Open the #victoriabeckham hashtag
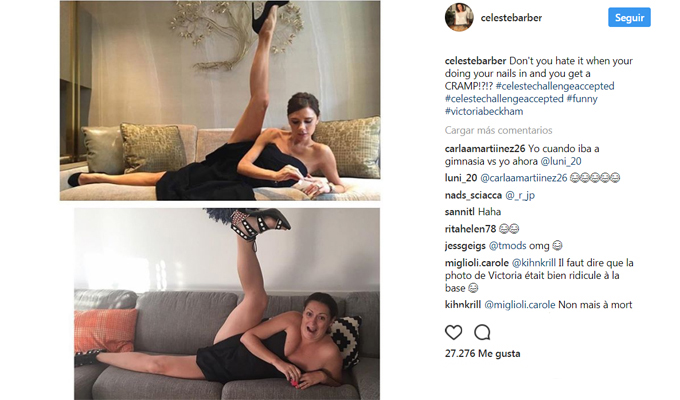Screen dimensions: 680x400 click(484, 111)
